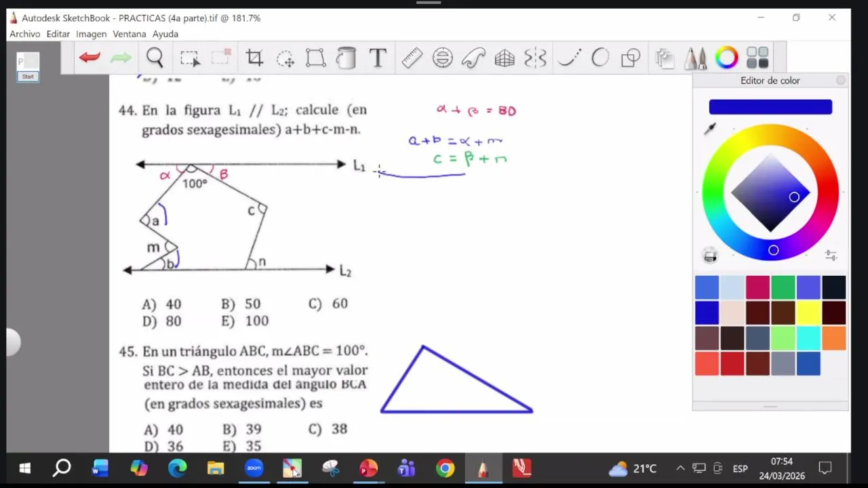Click answer option C) 38 in question 45

[x=328, y=429]
